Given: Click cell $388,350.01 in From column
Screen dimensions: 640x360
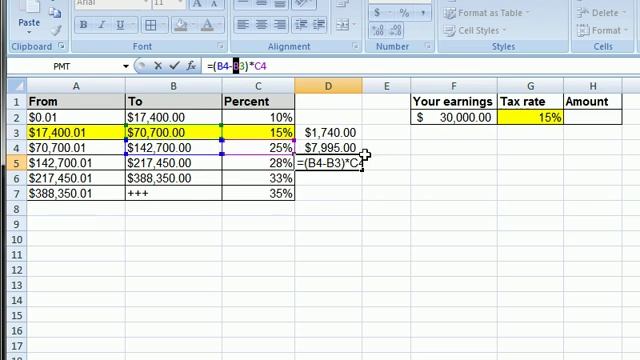Looking at the screenshot, I should point(76,193).
